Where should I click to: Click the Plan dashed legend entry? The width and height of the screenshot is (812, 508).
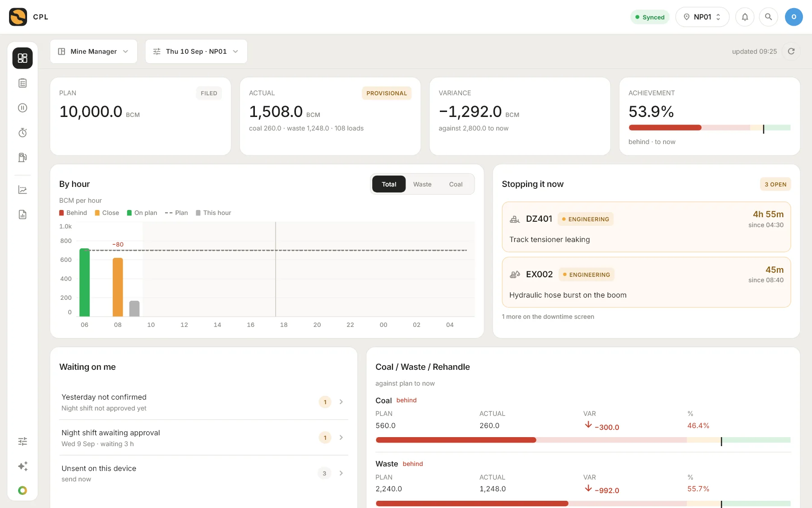[176, 213]
